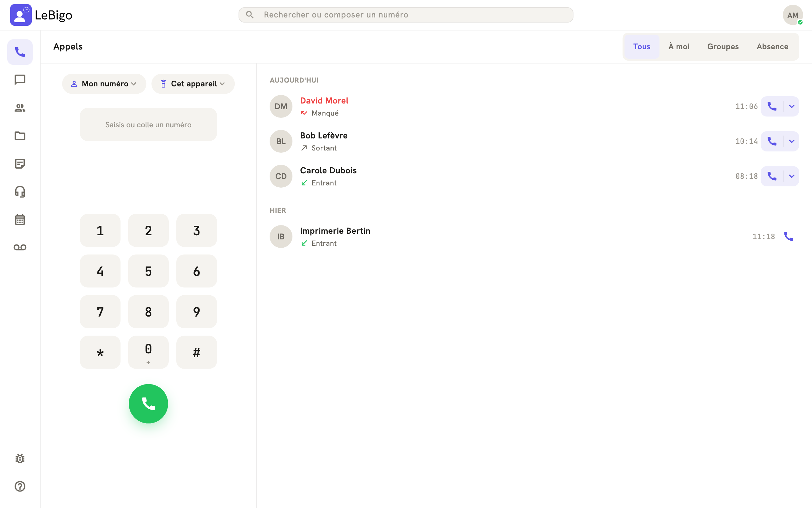Tap dial pad key 1

[100, 231]
